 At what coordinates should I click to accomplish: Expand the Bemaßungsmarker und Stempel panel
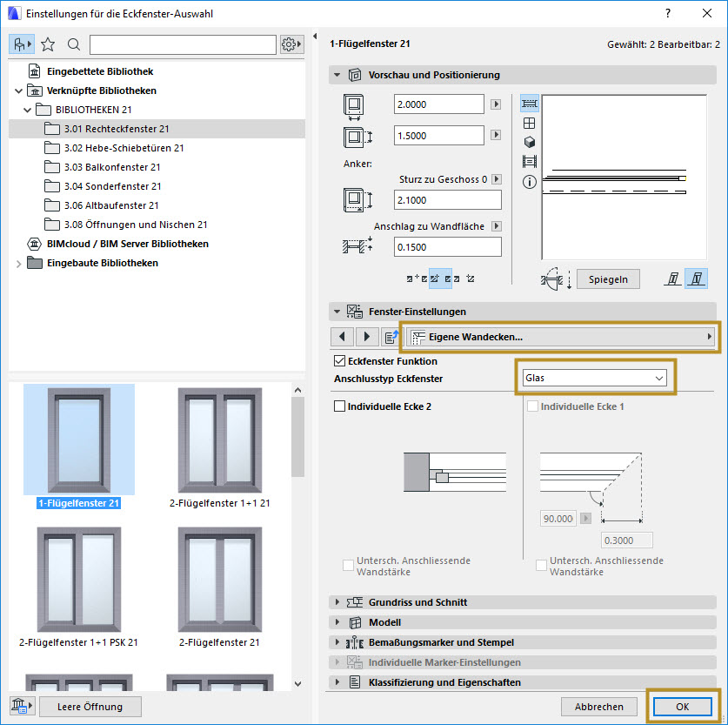tap(337, 641)
